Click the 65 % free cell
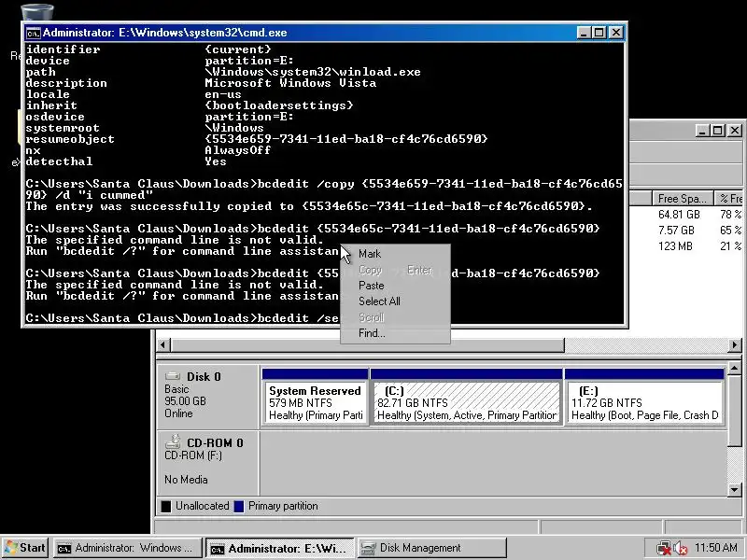Screen dimensions: 747x560 [731, 231]
